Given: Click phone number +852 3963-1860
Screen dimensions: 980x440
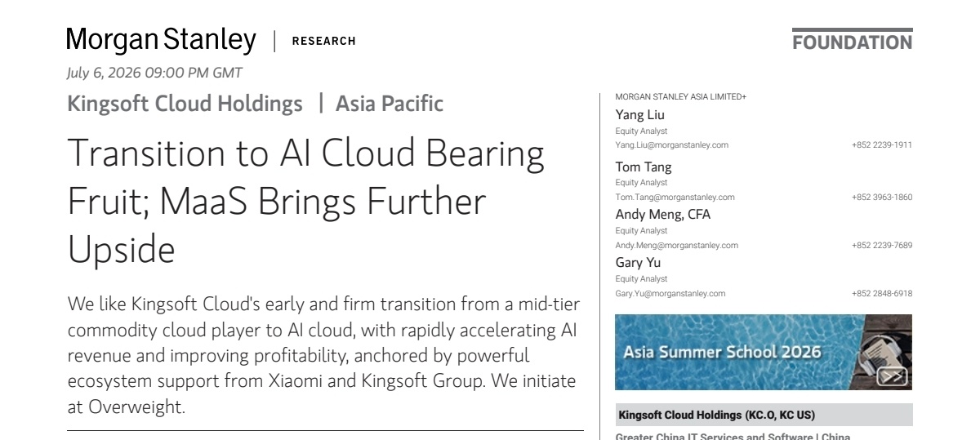Looking at the screenshot, I should point(882,198).
